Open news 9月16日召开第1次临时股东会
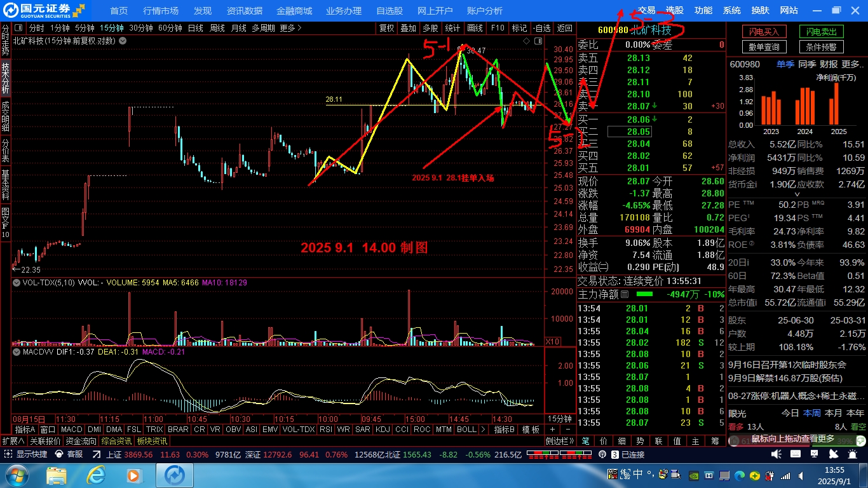 787,364
